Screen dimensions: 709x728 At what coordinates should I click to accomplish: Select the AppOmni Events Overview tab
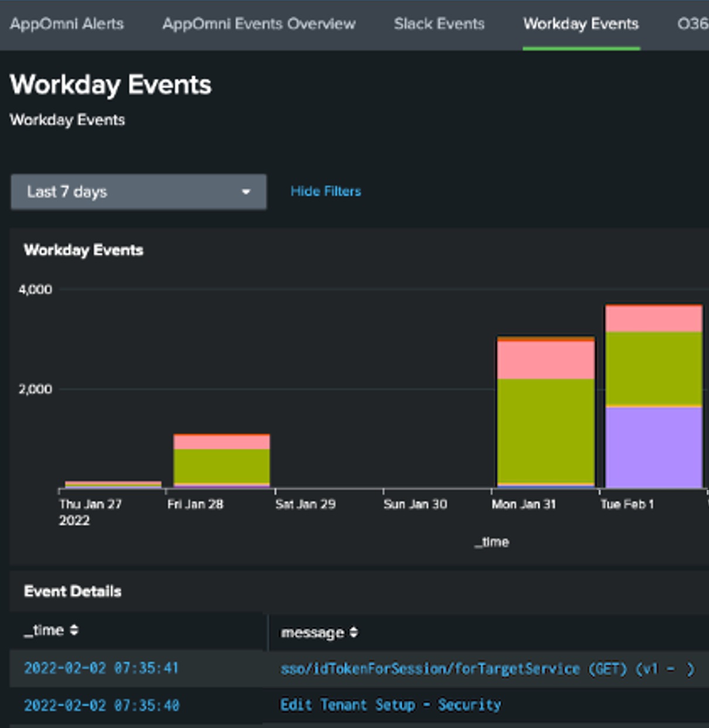click(258, 24)
